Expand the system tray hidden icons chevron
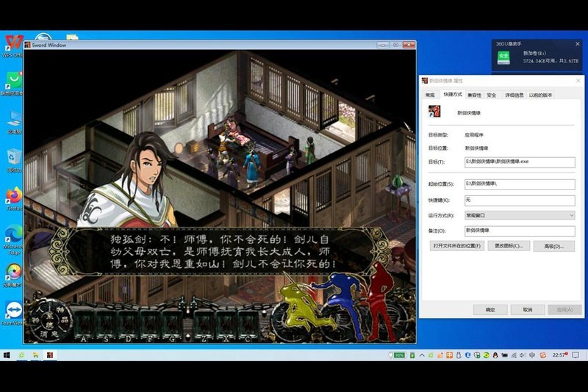 422,355
